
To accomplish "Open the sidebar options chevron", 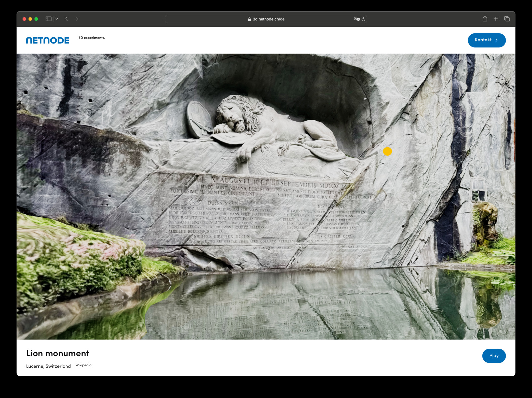I will [x=57, y=19].
